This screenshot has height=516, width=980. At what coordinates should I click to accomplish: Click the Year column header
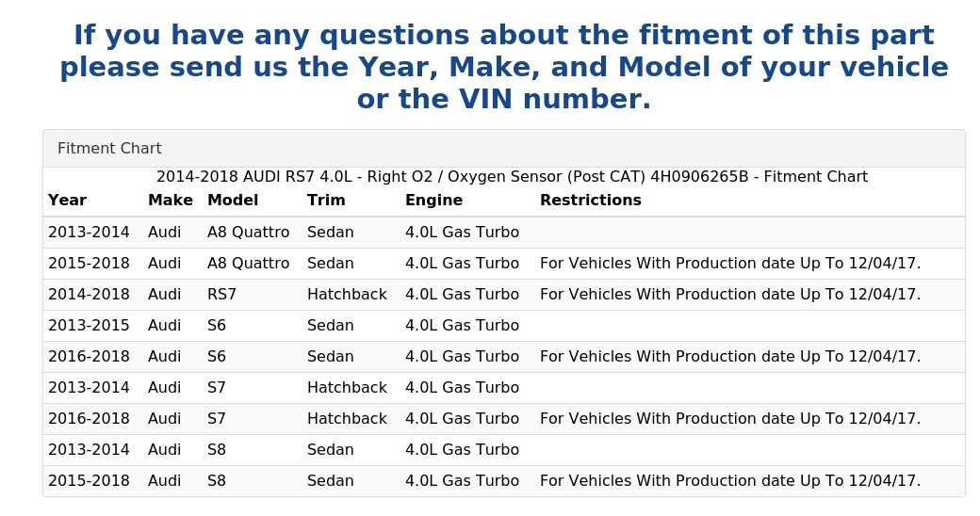coord(67,201)
